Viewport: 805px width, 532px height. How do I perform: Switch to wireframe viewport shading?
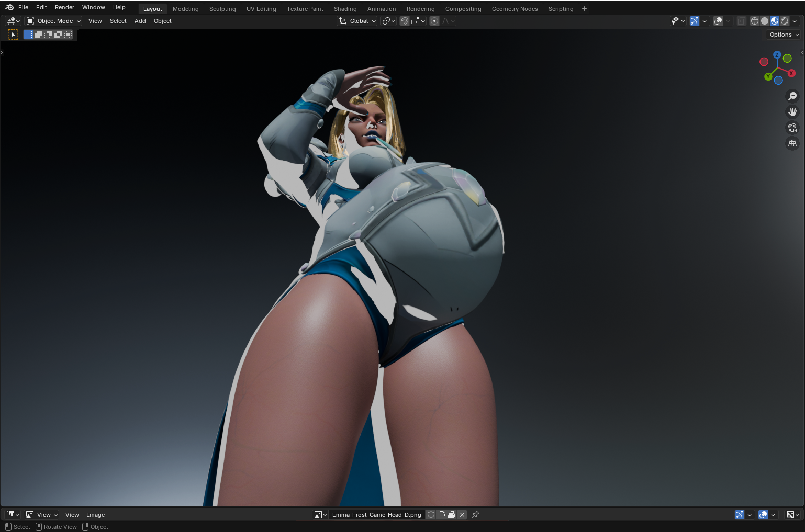(755, 21)
